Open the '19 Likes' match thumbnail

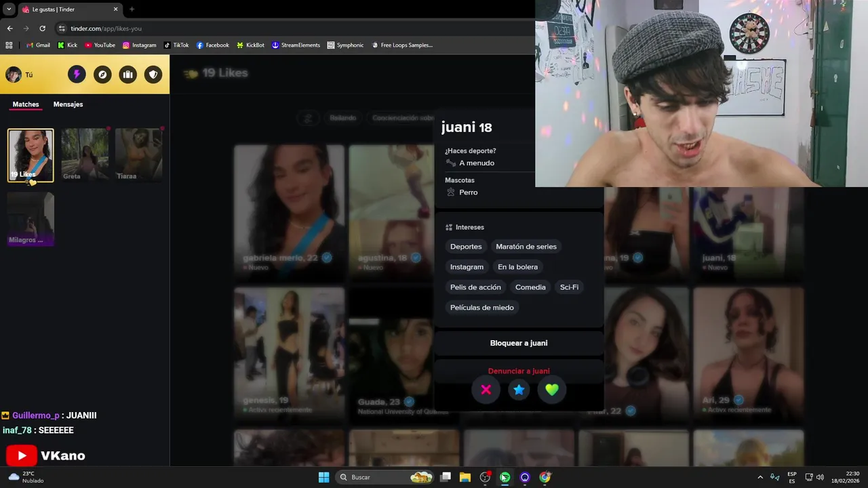click(31, 155)
